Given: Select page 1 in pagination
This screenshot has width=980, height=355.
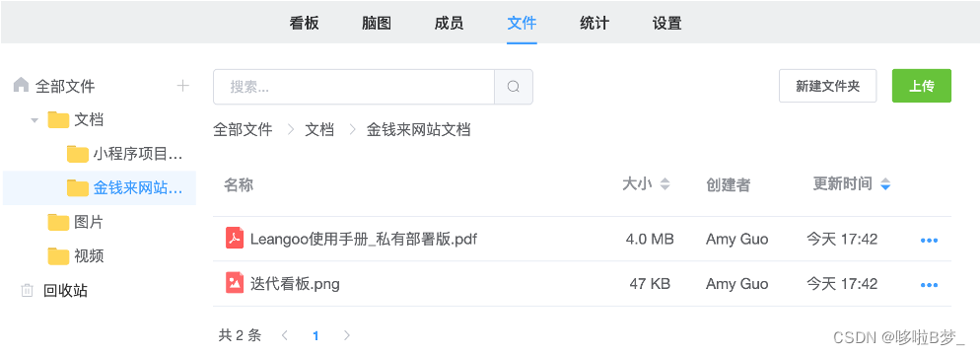Looking at the screenshot, I should (x=315, y=336).
